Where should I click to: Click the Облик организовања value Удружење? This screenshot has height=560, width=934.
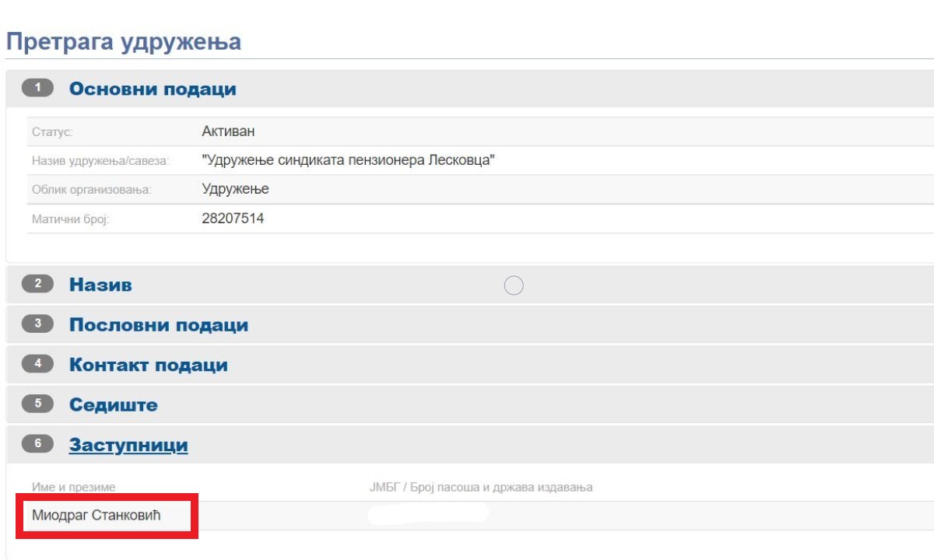click(x=235, y=189)
